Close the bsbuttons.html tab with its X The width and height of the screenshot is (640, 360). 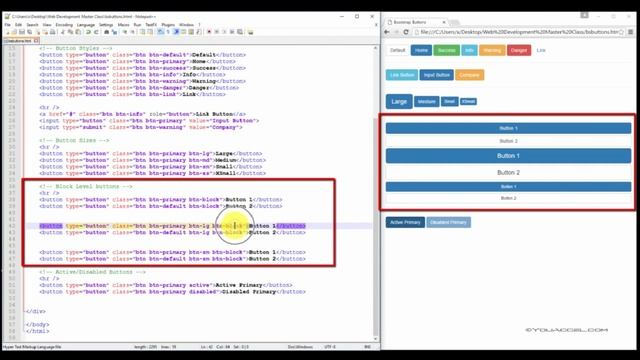click(36, 41)
